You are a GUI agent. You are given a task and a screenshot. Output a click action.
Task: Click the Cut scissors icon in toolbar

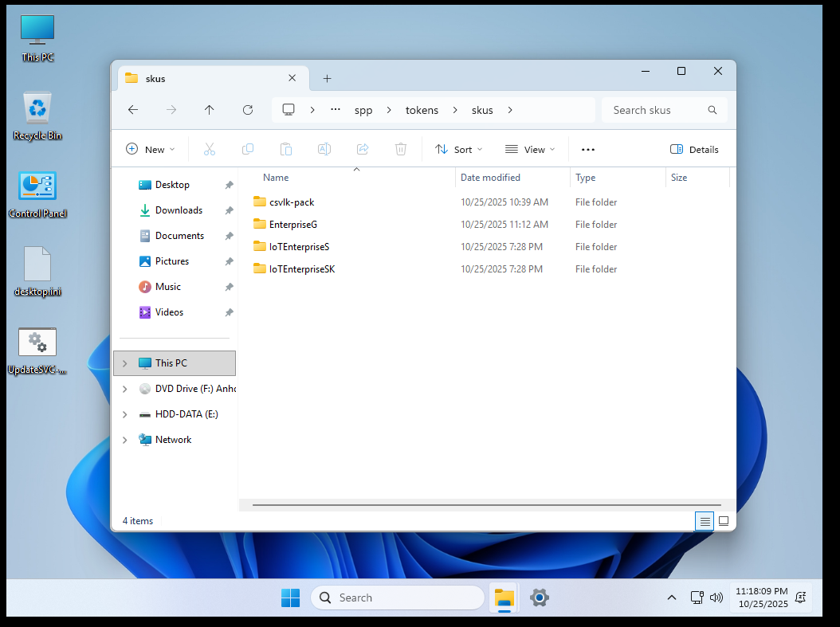pyautogui.click(x=210, y=150)
